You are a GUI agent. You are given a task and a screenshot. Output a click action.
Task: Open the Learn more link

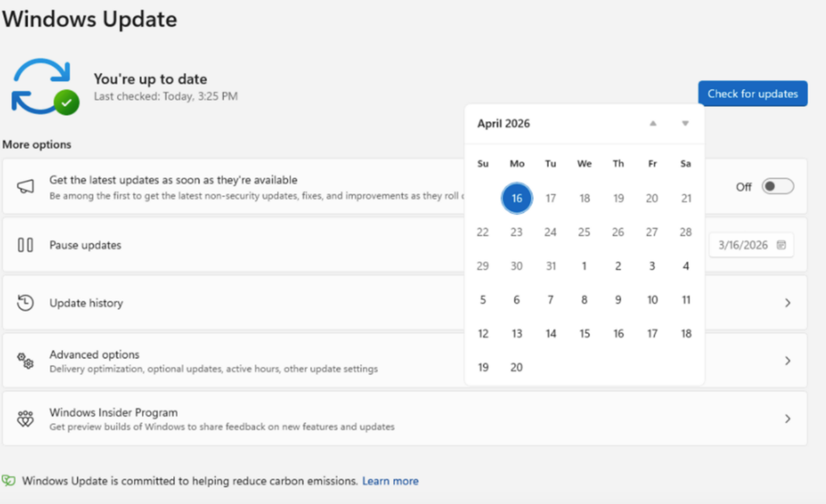pos(390,481)
